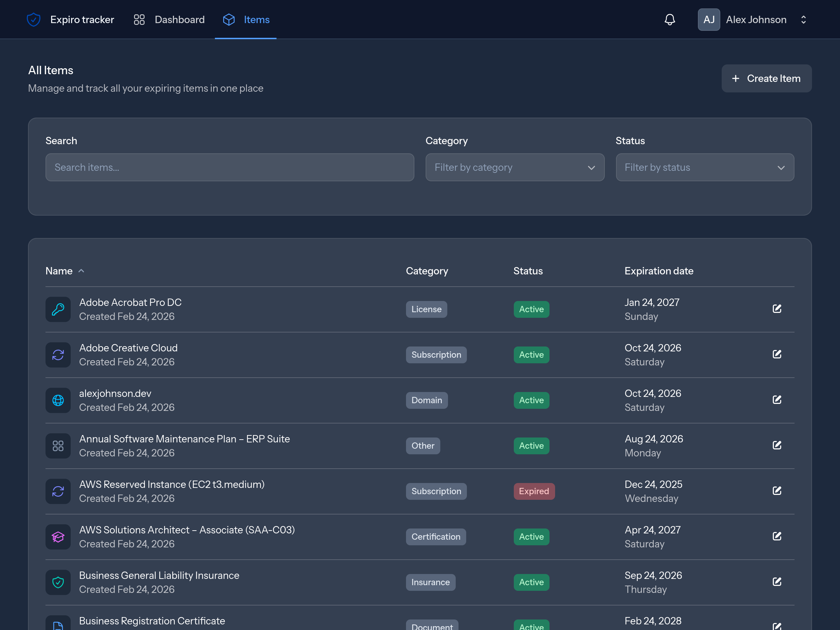This screenshot has width=840, height=630.
Task: Click the Create Item button
Action: click(x=766, y=79)
